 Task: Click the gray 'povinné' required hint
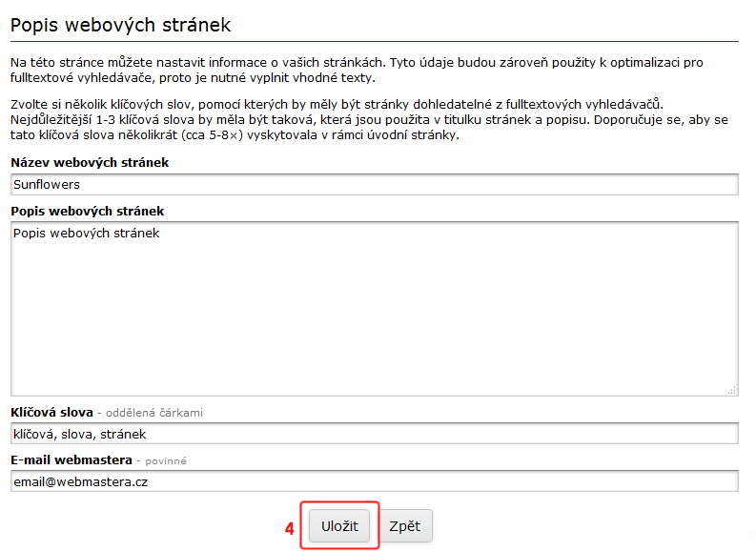(163, 461)
